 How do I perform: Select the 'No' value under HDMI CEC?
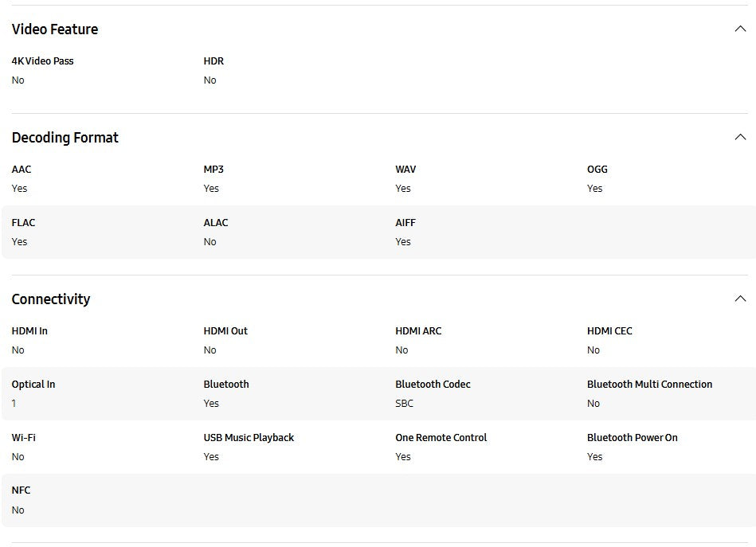click(x=593, y=350)
